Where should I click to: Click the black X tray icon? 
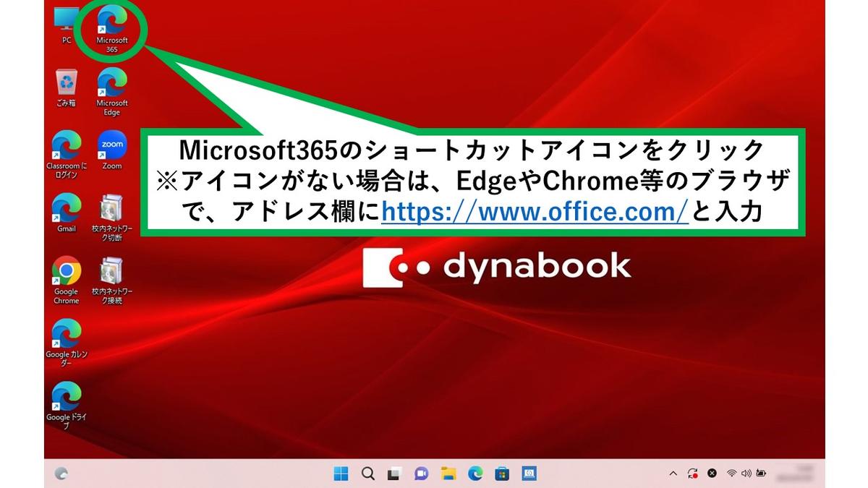click(712, 474)
